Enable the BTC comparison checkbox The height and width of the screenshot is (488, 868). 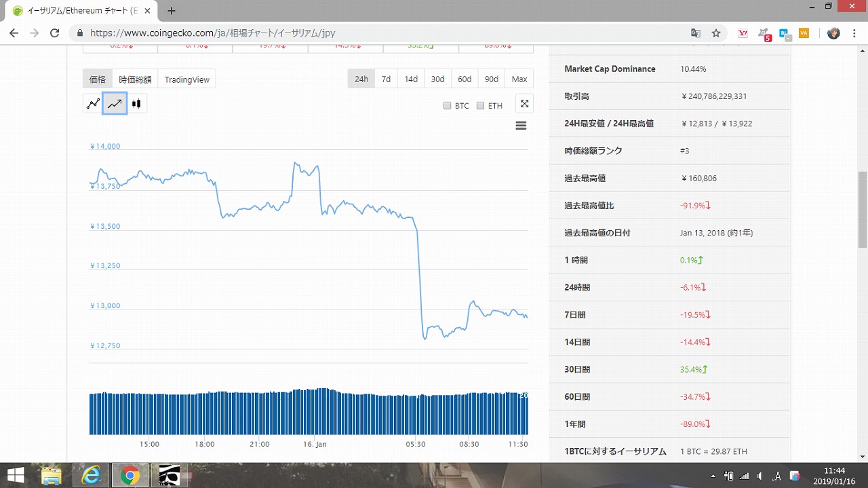tap(447, 106)
